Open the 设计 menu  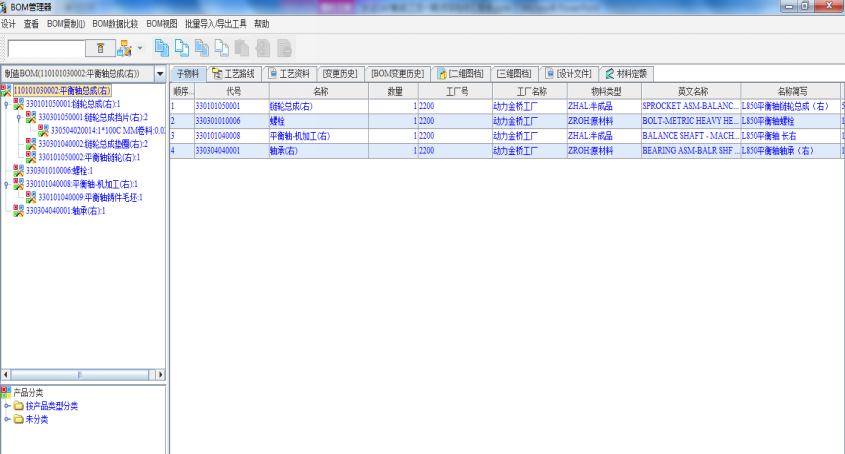[x=8, y=24]
